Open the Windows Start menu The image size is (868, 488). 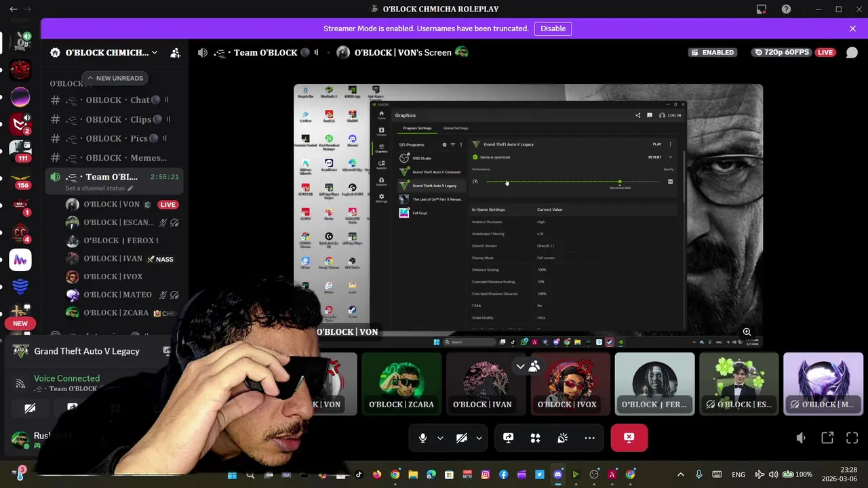(232, 474)
